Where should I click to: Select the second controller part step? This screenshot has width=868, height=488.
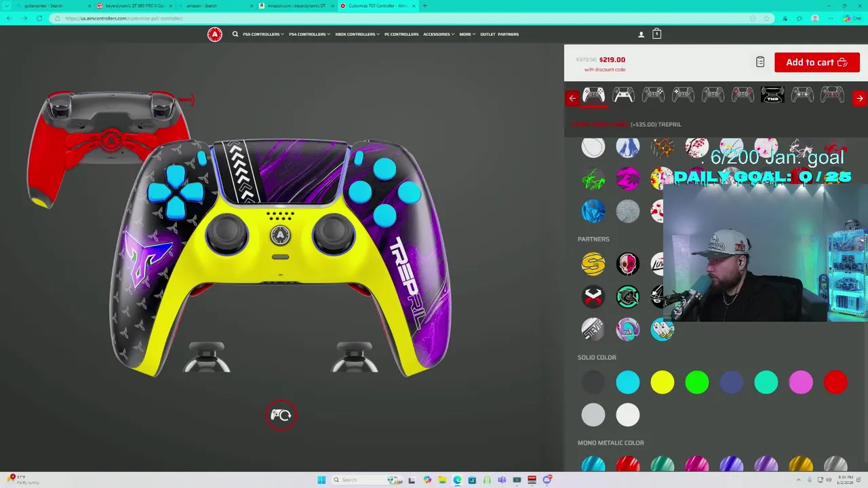[x=623, y=96]
